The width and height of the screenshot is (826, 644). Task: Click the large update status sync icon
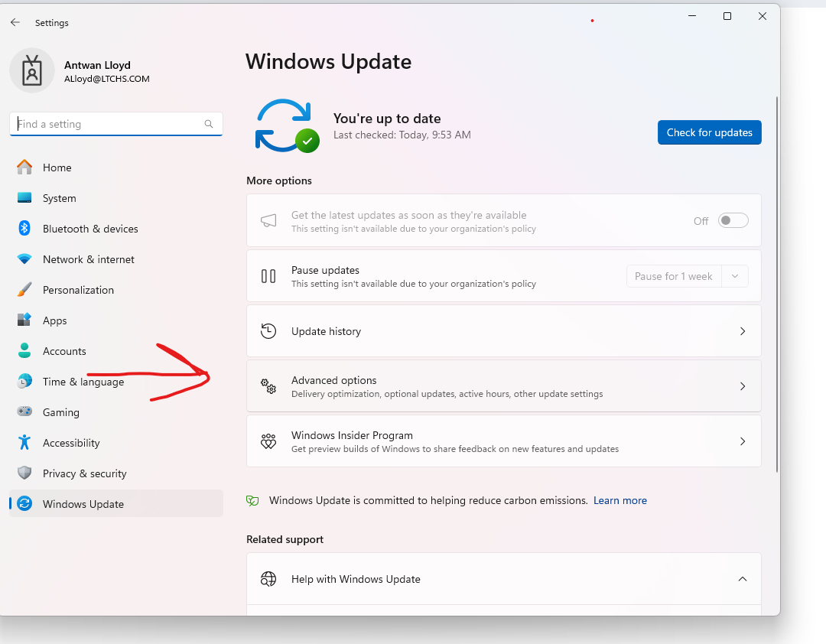[x=287, y=126]
